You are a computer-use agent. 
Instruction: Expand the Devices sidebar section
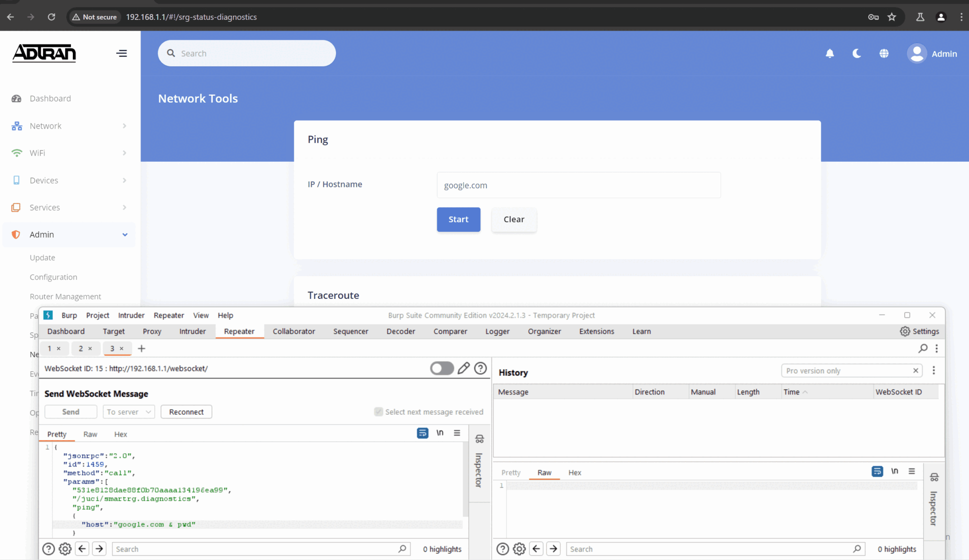click(69, 180)
